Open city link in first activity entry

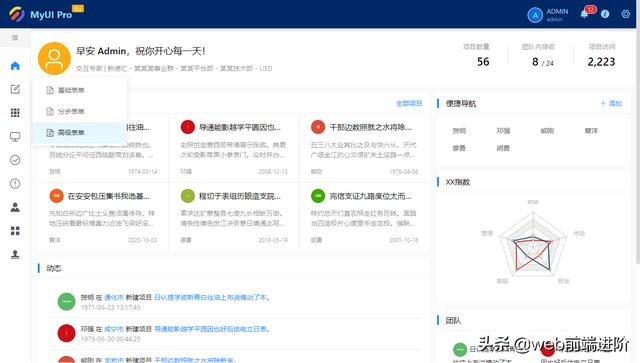[114, 297]
